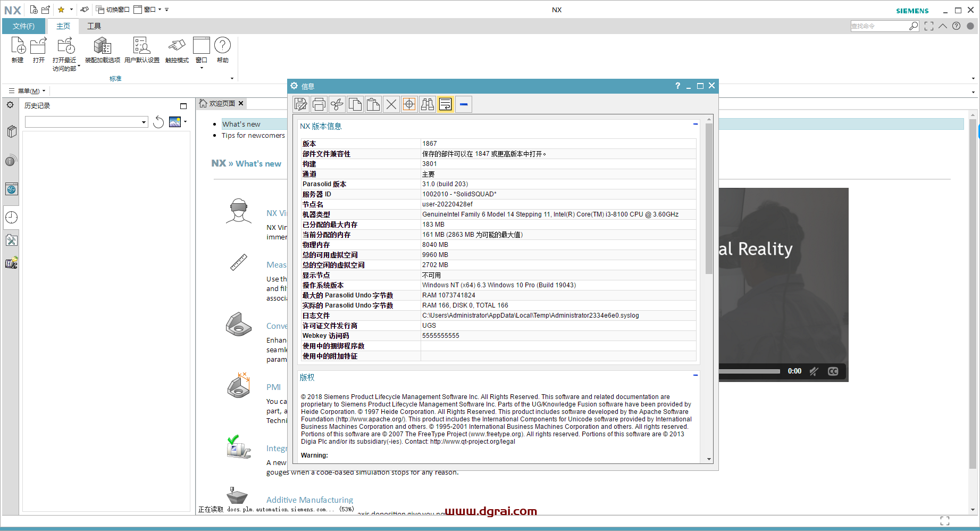Open the globe web browser sidebar icon
This screenshot has height=531, width=980.
coord(12,189)
